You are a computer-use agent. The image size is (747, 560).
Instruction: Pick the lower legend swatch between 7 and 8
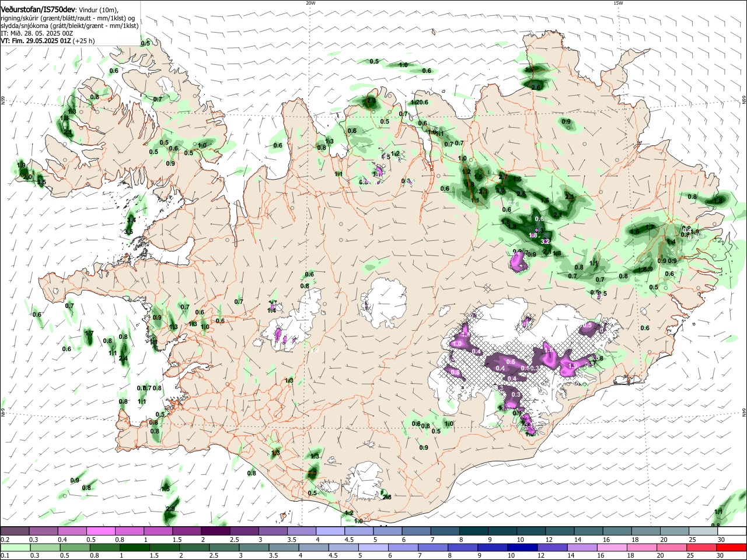pos(433,547)
